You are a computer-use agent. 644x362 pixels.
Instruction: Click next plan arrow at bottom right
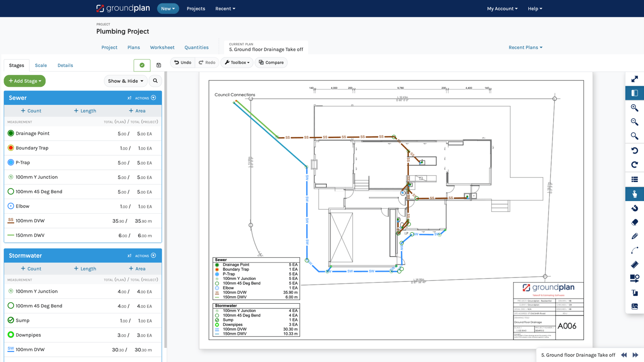[635, 355]
